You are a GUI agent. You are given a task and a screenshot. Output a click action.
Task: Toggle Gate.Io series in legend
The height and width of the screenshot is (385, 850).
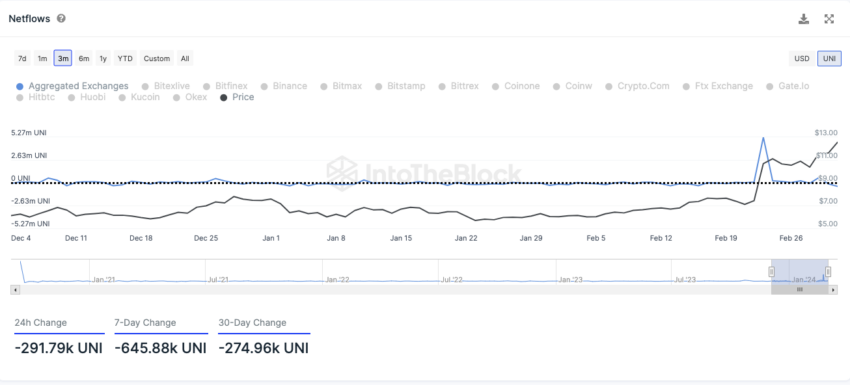(788, 86)
